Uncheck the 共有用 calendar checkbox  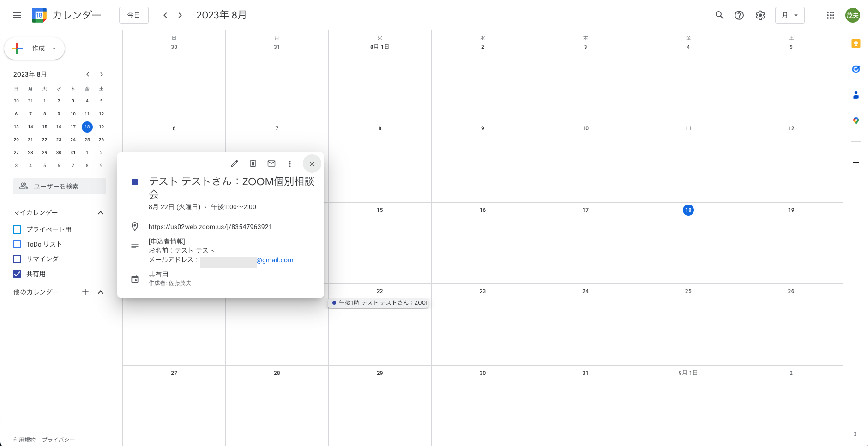(x=18, y=274)
